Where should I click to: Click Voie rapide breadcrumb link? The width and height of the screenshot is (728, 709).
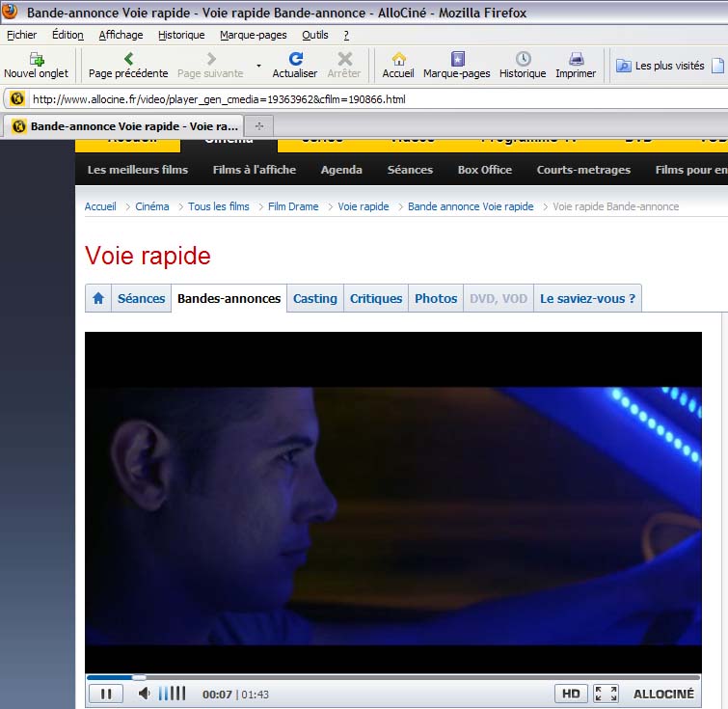point(364,206)
